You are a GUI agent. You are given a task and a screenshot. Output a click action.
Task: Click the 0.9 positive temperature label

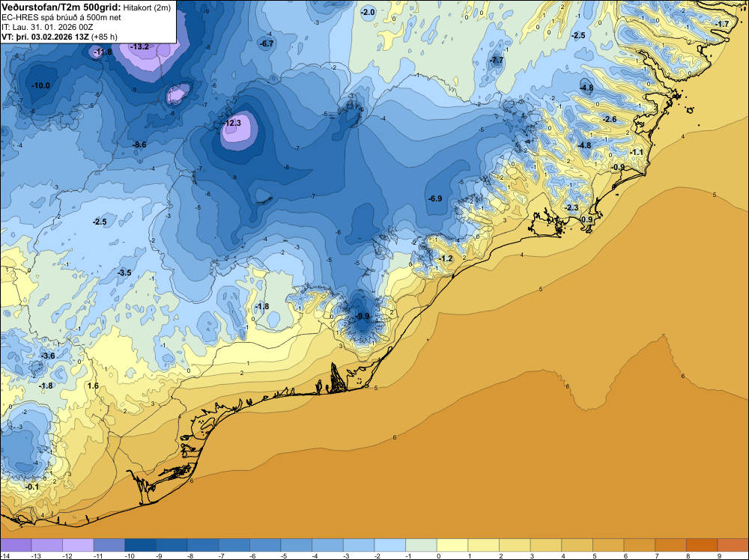[586, 219]
